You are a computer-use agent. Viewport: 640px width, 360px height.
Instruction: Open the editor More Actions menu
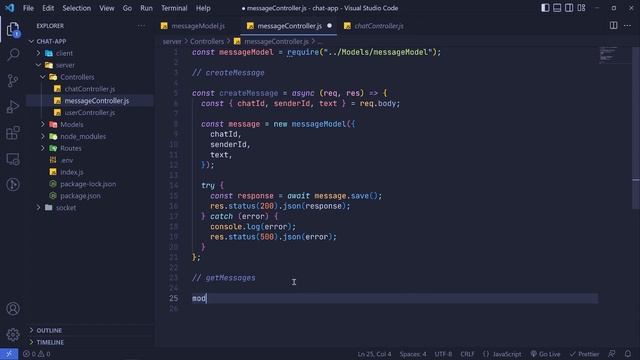(x=627, y=26)
